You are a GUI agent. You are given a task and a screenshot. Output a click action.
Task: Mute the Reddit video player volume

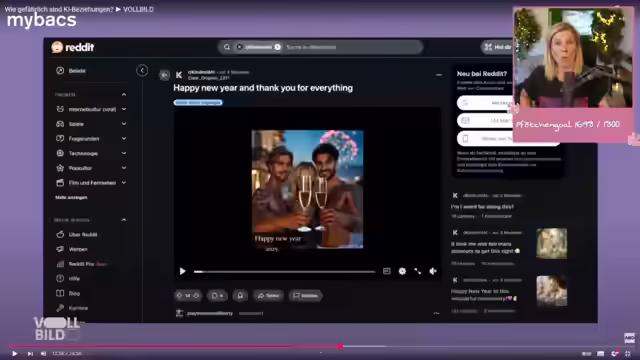(433, 271)
